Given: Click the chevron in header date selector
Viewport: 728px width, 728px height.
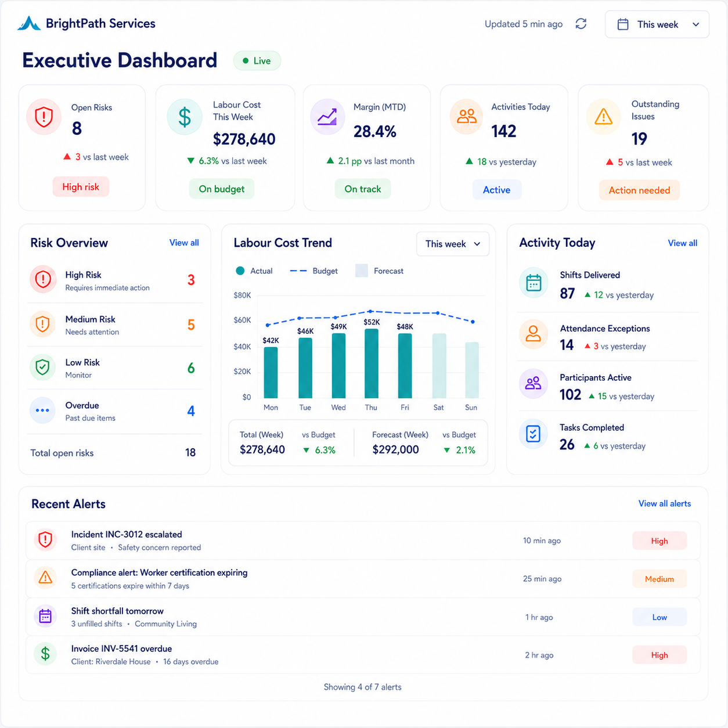Looking at the screenshot, I should 696,24.
